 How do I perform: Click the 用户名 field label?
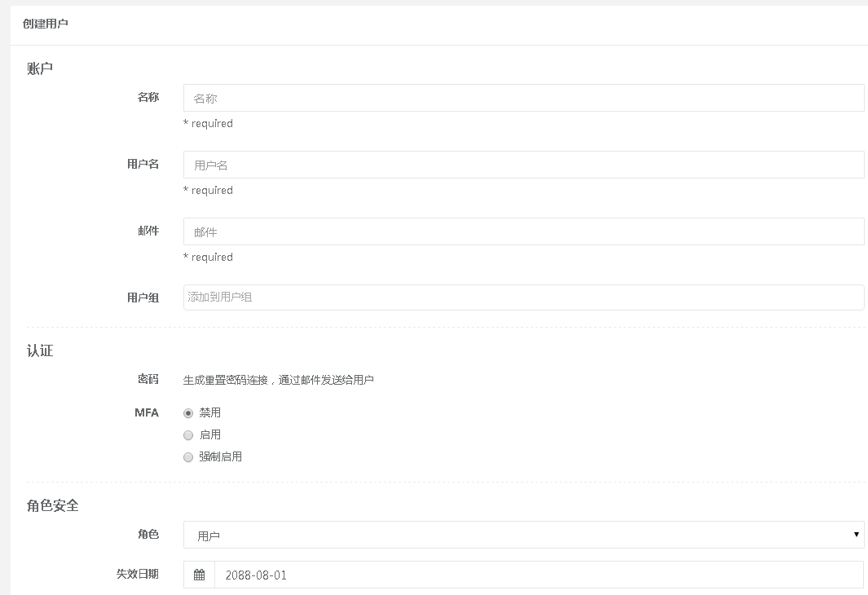click(x=143, y=165)
